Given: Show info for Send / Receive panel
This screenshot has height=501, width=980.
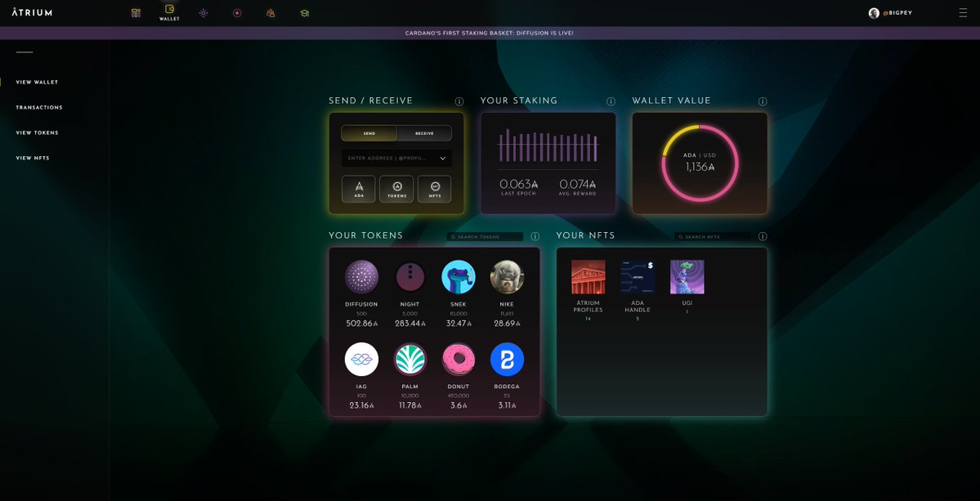Looking at the screenshot, I should (459, 101).
